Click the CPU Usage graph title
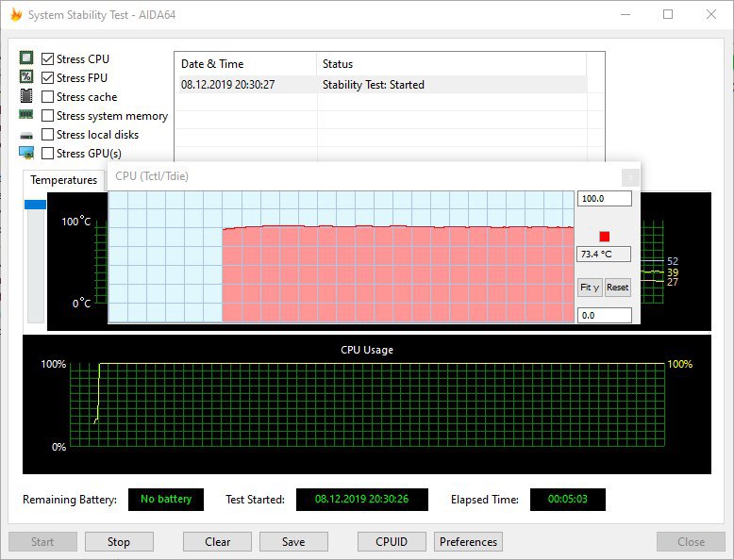The height and width of the screenshot is (560, 734). (367, 350)
